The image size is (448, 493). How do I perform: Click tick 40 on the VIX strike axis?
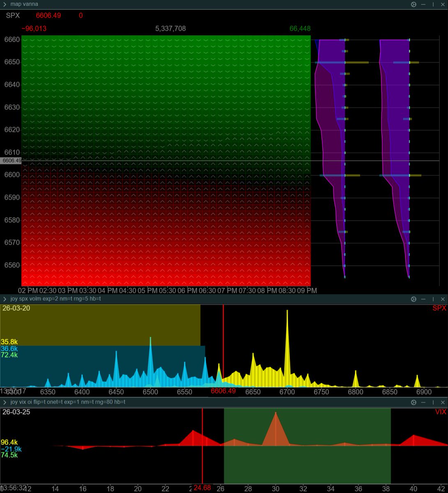(x=414, y=488)
